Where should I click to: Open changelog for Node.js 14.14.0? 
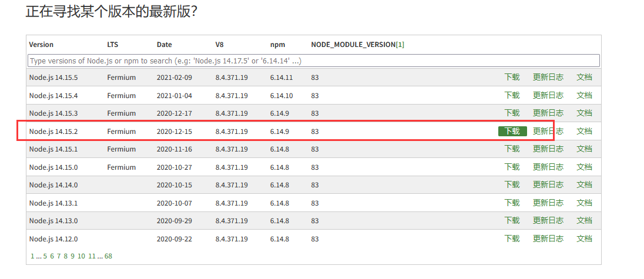[x=548, y=185]
